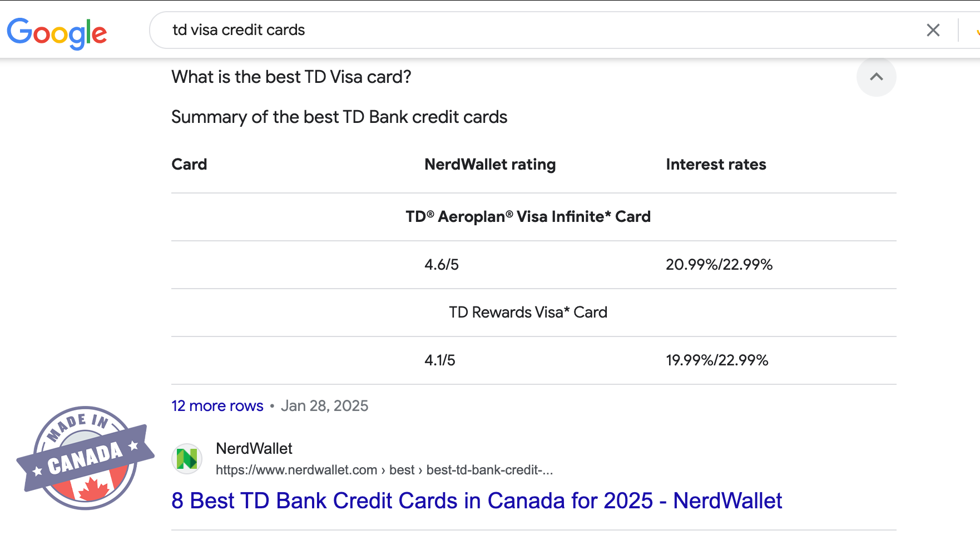Open the "12 more rows" link
The width and height of the screenshot is (980, 535).
(217, 406)
